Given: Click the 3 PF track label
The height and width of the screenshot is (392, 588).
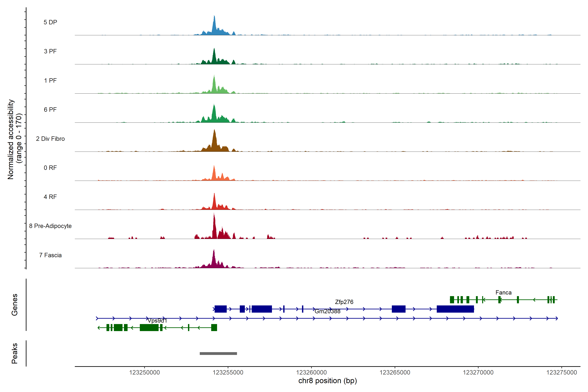Looking at the screenshot, I should coord(50,51).
